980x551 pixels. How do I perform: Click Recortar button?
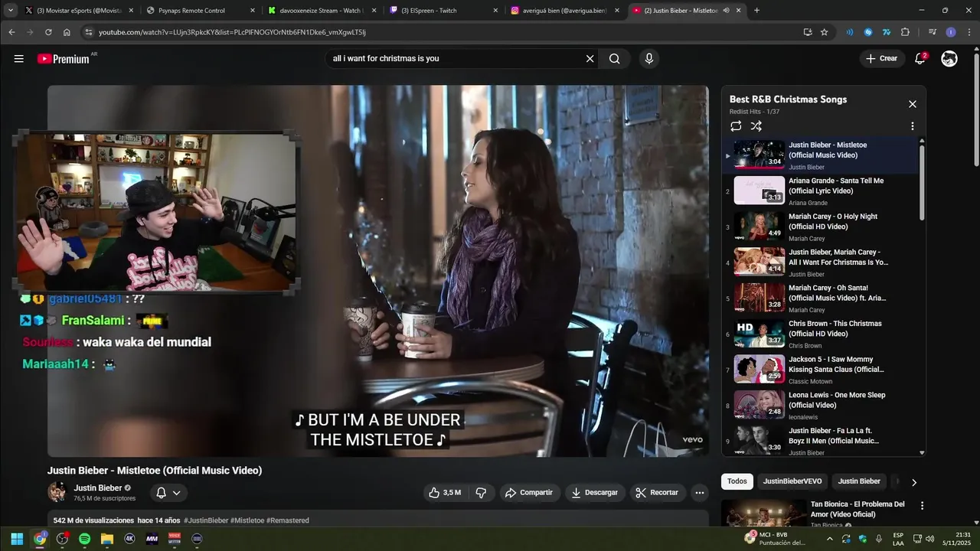point(658,493)
